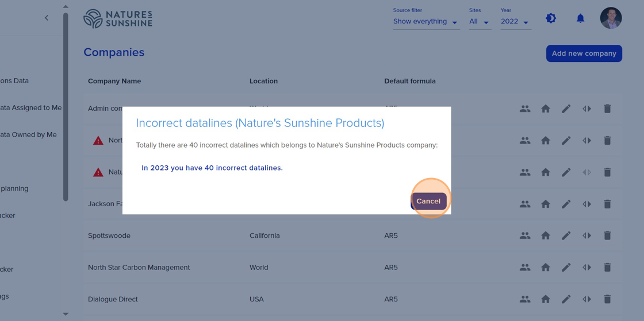Click arrows icon for North Star Carbon Management
The width and height of the screenshot is (644, 321).
[x=587, y=267]
